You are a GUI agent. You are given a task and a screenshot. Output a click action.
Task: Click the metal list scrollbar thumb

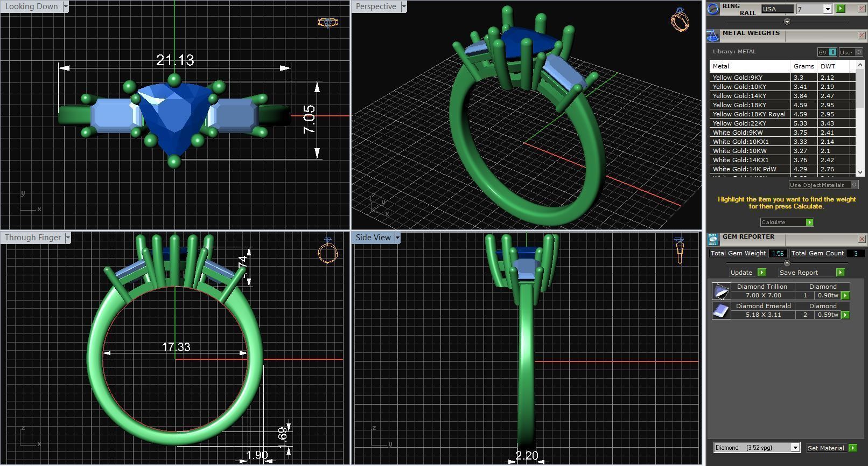click(x=860, y=89)
